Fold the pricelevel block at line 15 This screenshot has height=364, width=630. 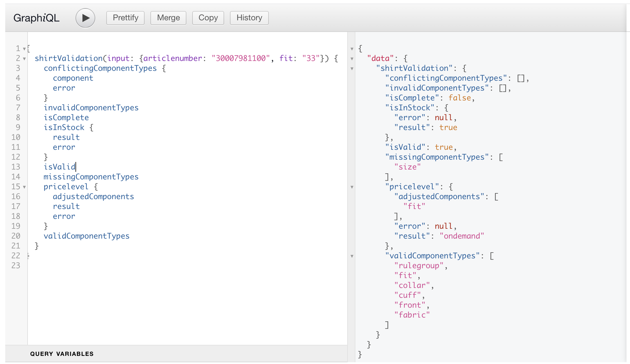pos(24,187)
